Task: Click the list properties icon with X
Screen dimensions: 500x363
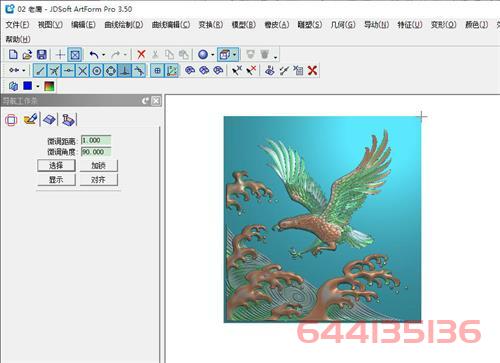Action: (x=298, y=70)
